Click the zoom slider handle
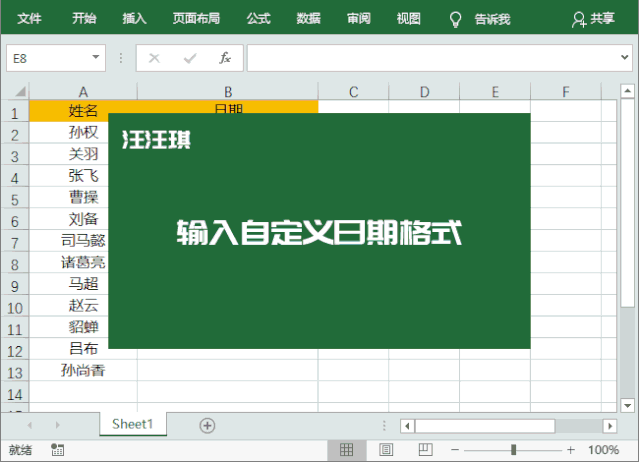This screenshot has height=462, width=639. coord(513,450)
